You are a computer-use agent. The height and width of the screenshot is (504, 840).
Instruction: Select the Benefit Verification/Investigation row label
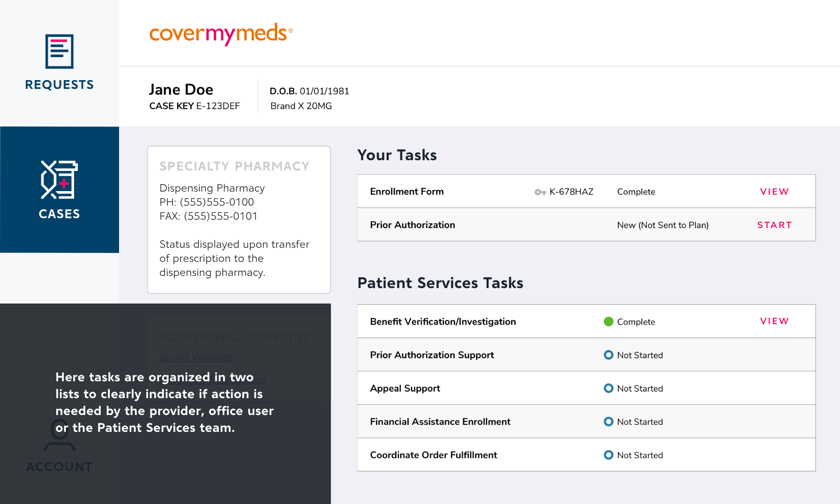click(x=443, y=321)
